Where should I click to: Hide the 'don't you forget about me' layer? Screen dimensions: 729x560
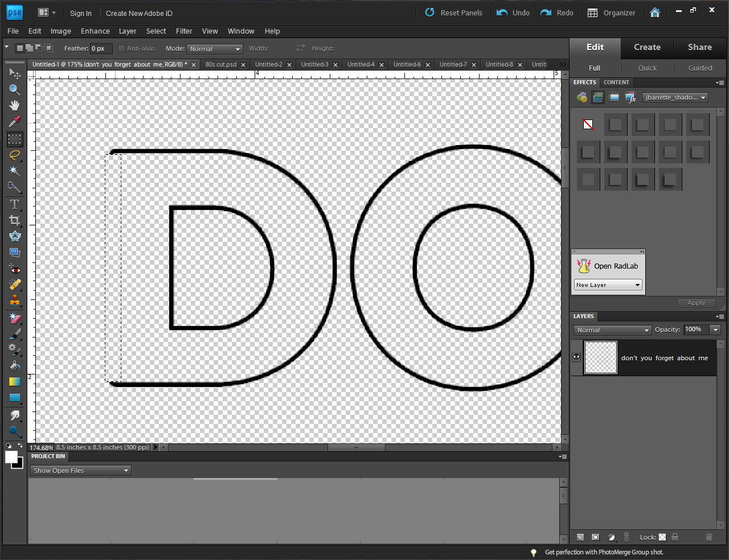(x=576, y=357)
